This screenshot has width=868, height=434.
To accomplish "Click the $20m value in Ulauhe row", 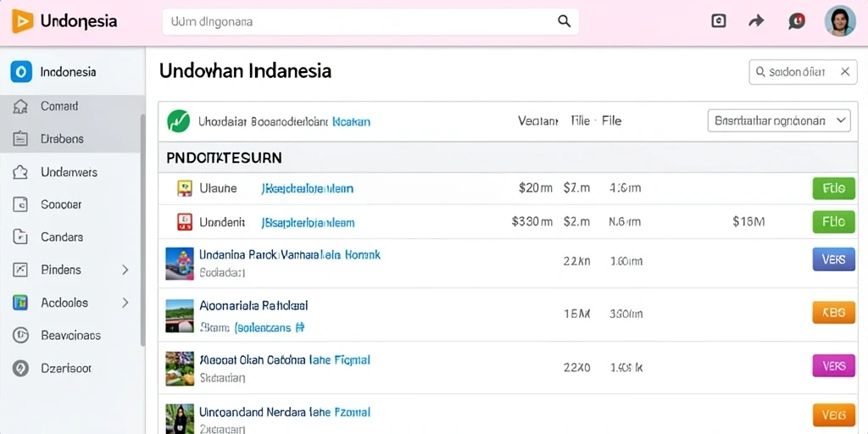I will coord(536,188).
